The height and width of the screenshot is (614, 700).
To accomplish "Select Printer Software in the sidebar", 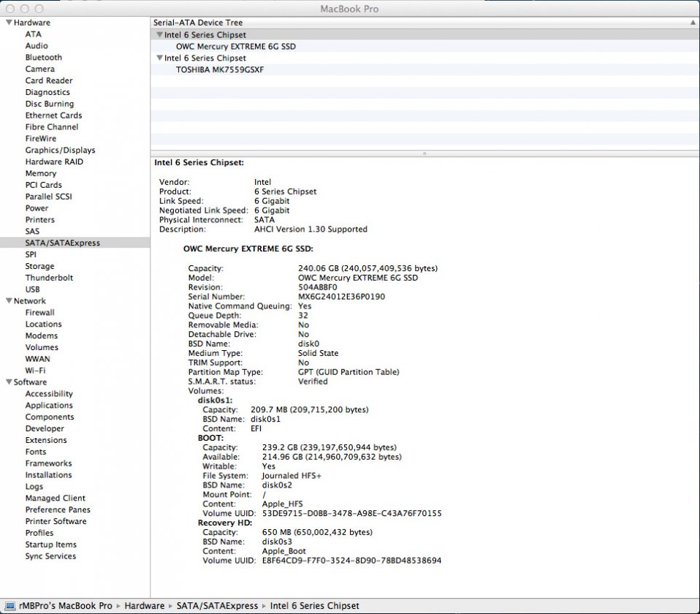I will coord(56,522).
